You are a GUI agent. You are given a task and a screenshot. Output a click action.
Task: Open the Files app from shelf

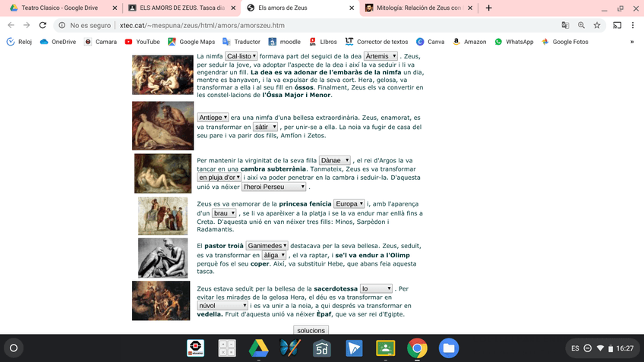tap(449, 348)
